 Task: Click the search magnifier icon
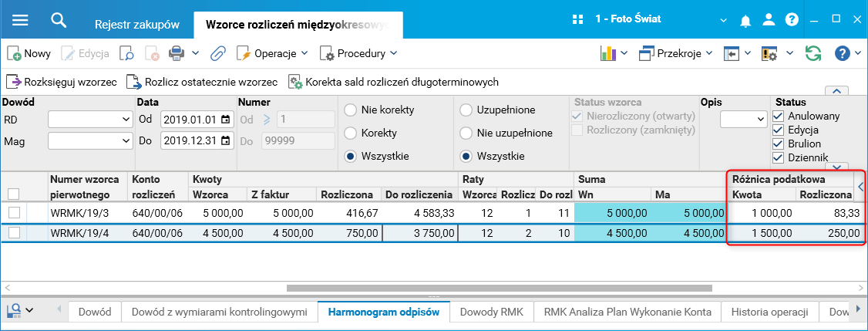tap(59, 20)
